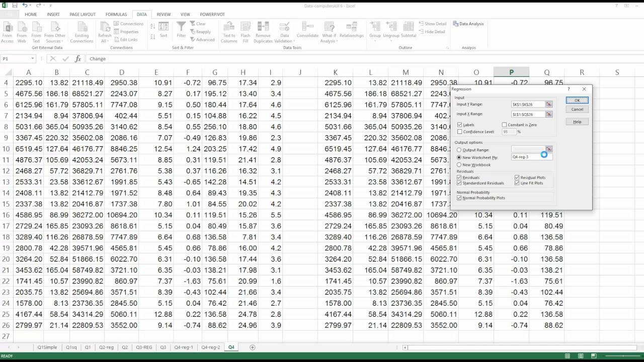Click Cancel in Regression dialog
This screenshot has height=362, width=644.
click(577, 109)
